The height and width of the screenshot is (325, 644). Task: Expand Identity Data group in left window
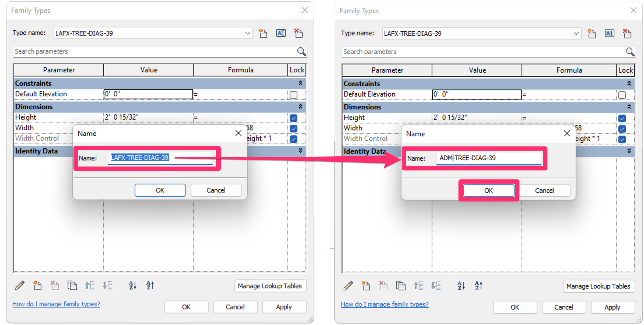[300, 151]
